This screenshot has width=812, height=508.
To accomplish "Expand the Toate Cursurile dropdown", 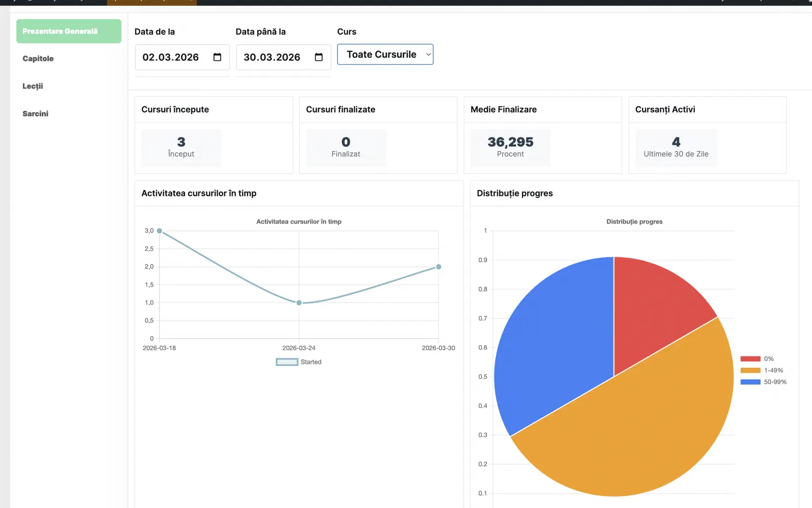I will click(x=385, y=54).
